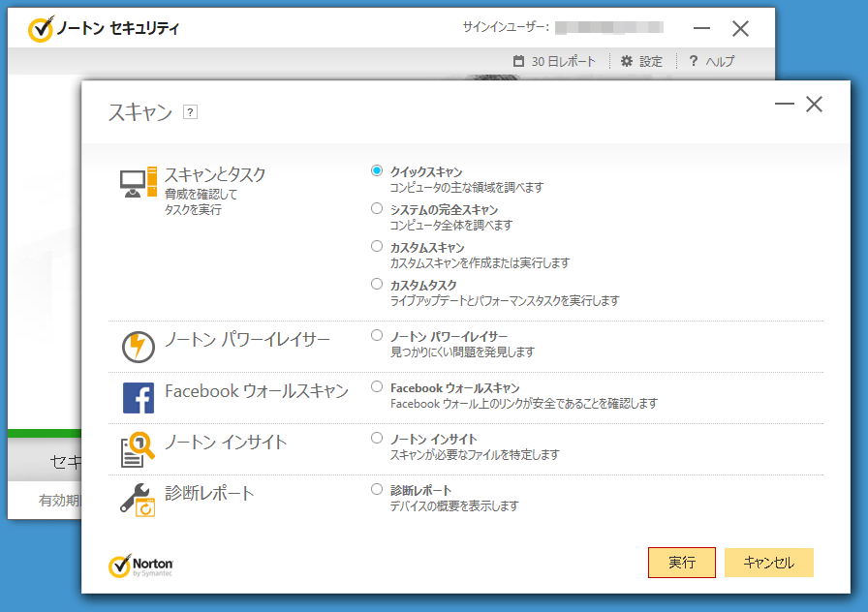
Task: Click description スキャンが必要なファイルを特定します
Action: coord(475,455)
